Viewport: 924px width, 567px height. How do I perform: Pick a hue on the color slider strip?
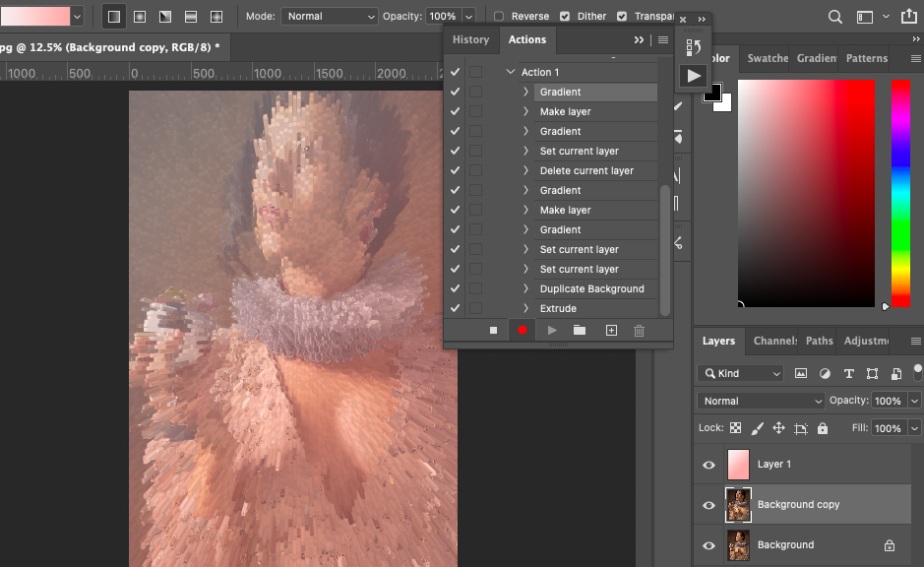tap(900, 192)
